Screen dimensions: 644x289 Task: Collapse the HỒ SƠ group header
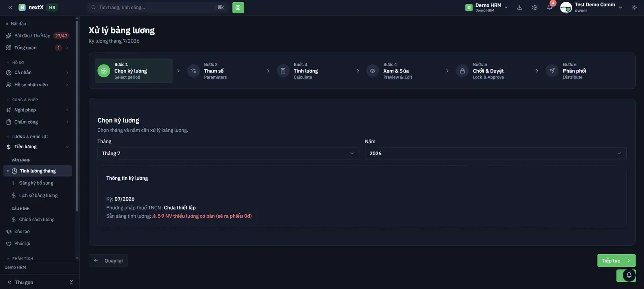coord(15,63)
